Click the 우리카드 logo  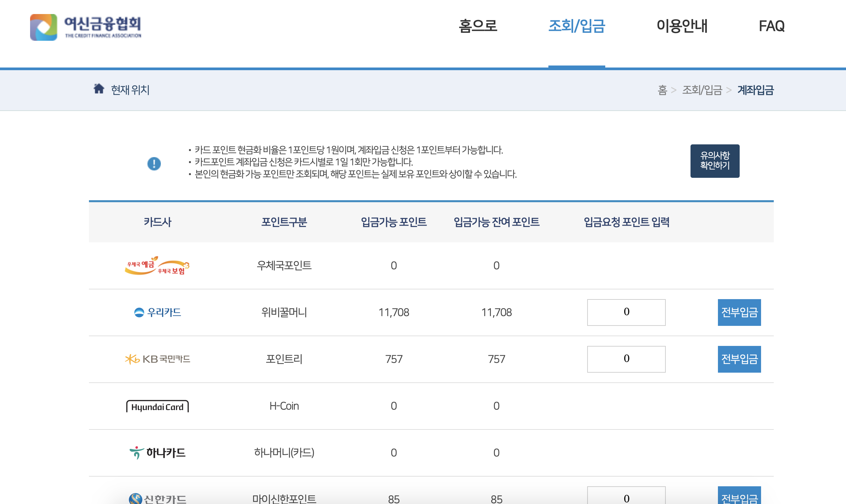(x=157, y=312)
